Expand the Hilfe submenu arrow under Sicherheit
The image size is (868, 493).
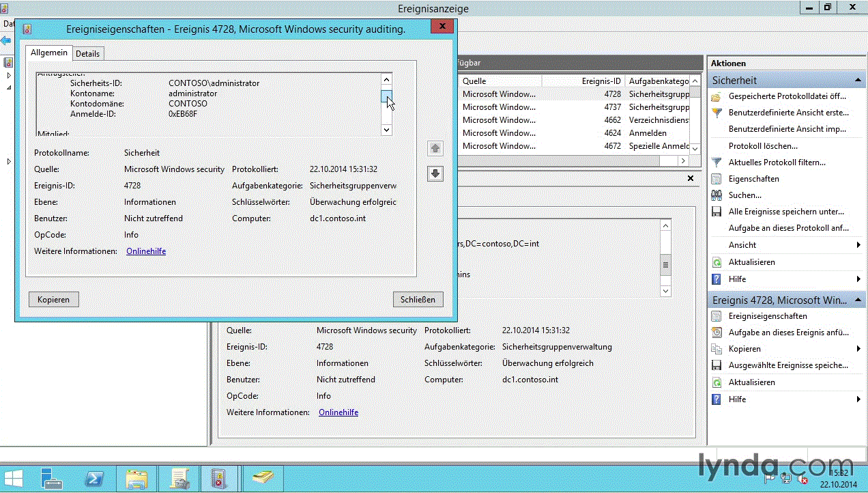coord(858,279)
